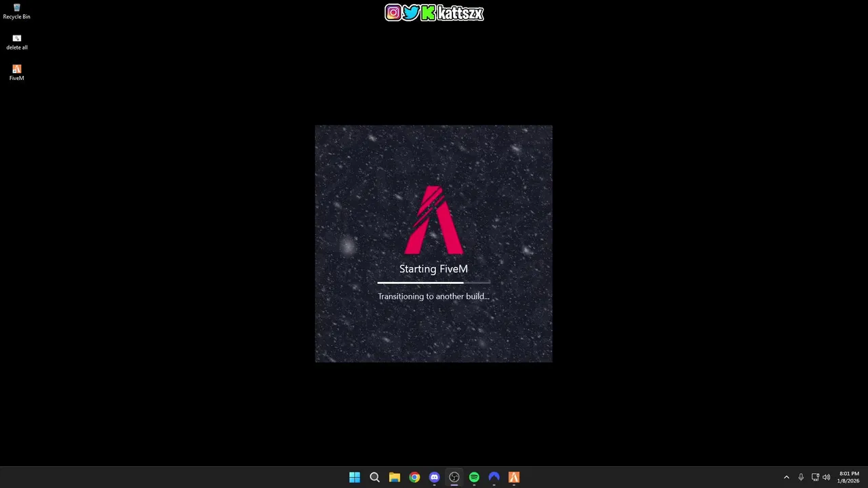Click the FiveM loading progress bar
868x488 pixels.
433,283
